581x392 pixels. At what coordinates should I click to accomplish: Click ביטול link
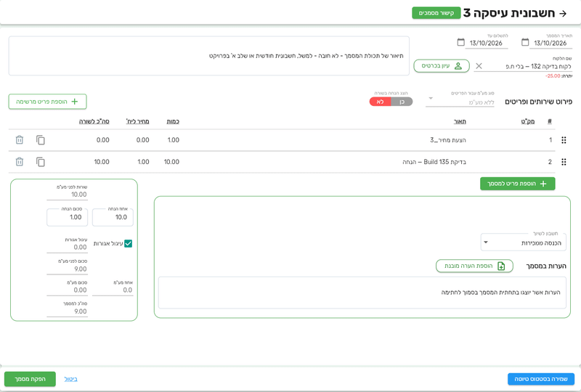coord(70,379)
